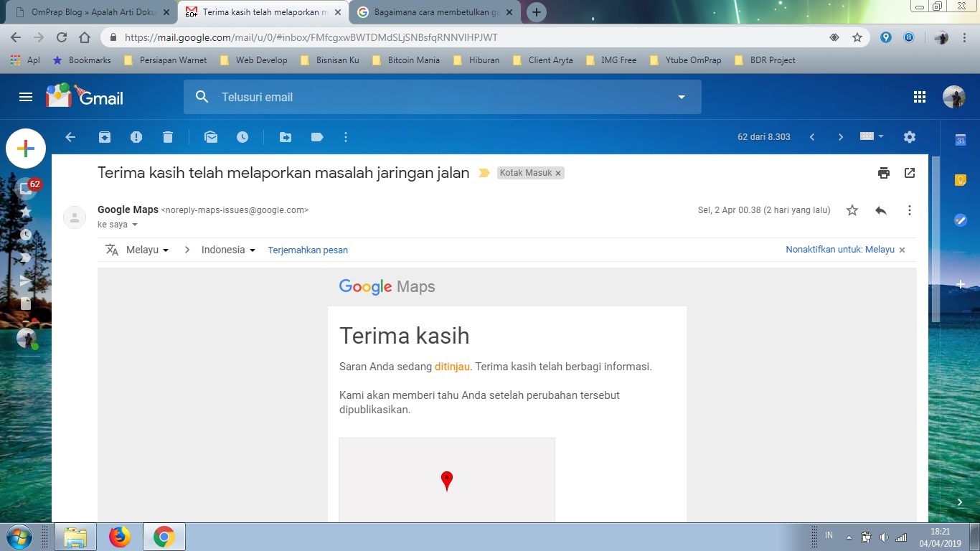Mark email as unread
This screenshot has height=551, width=980.
tap(211, 137)
